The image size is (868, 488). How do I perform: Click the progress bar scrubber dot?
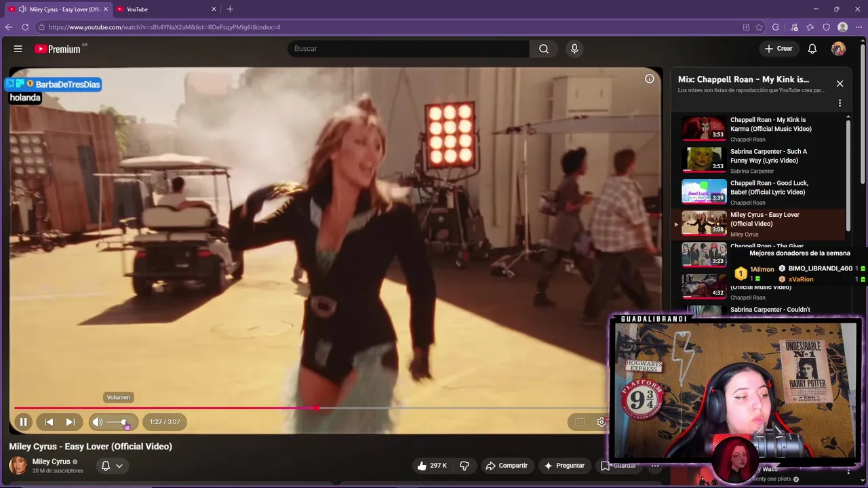[317, 408]
